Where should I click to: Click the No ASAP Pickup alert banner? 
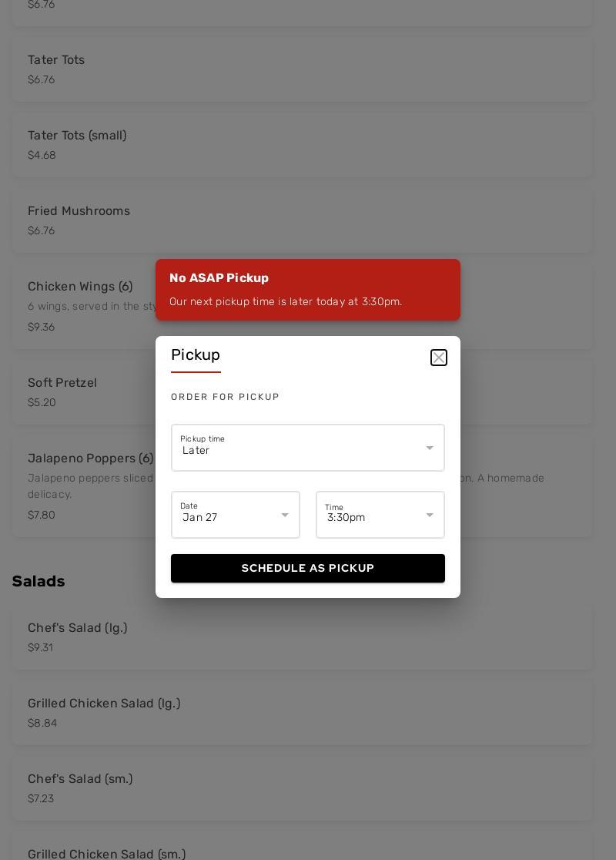pyautogui.click(x=308, y=290)
